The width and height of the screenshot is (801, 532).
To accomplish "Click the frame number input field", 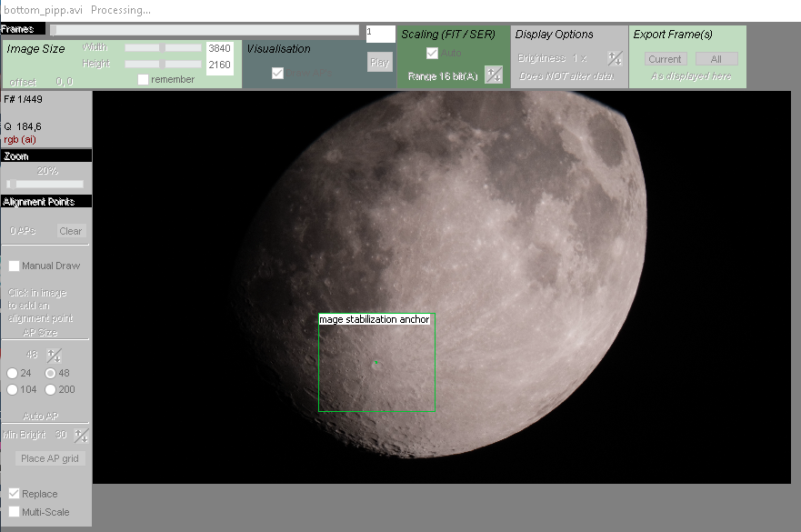I will 380,34.
